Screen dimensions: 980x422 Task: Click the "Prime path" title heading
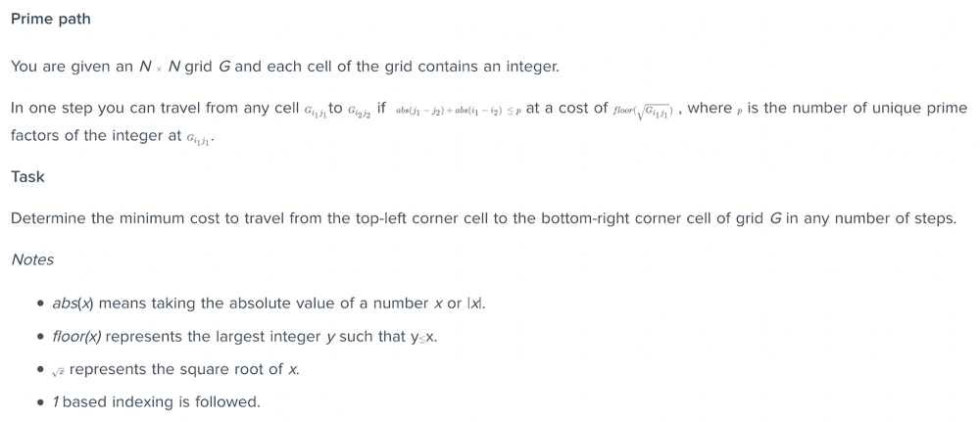(x=51, y=19)
